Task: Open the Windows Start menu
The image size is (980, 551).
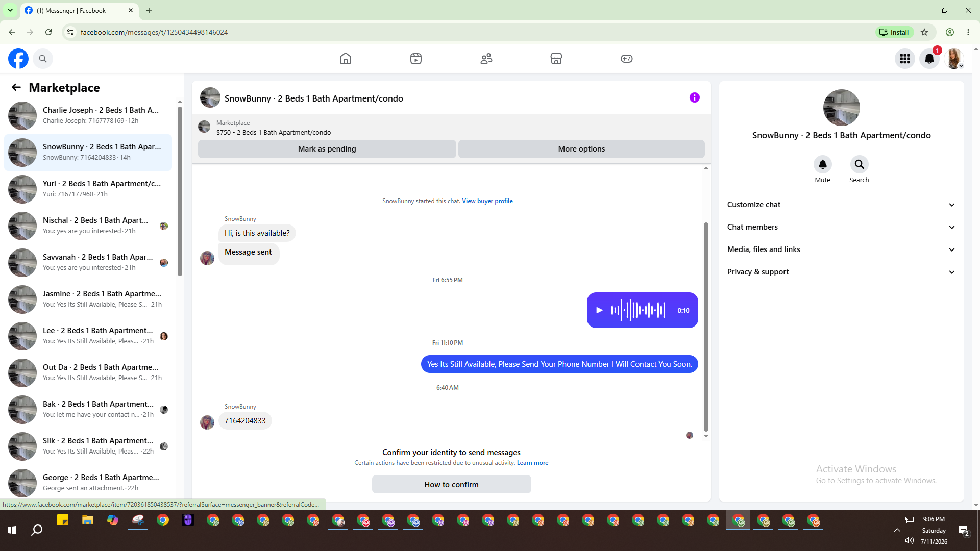Action: coord(12,530)
